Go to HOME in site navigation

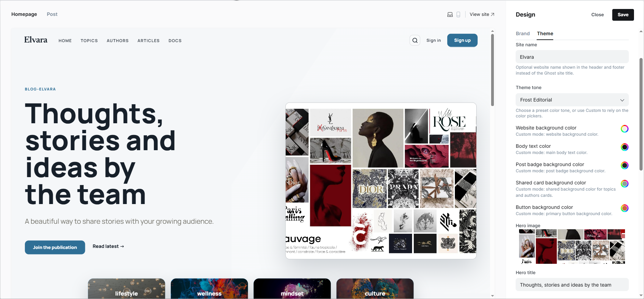[65, 41]
